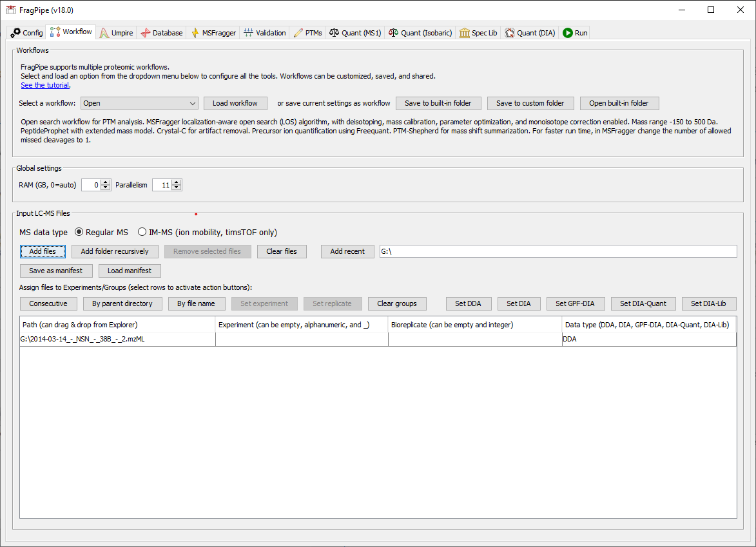Click the Set GPF-DIA button
Image resolution: width=756 pixels, height=547 pixels.
[x=575, y=303]
